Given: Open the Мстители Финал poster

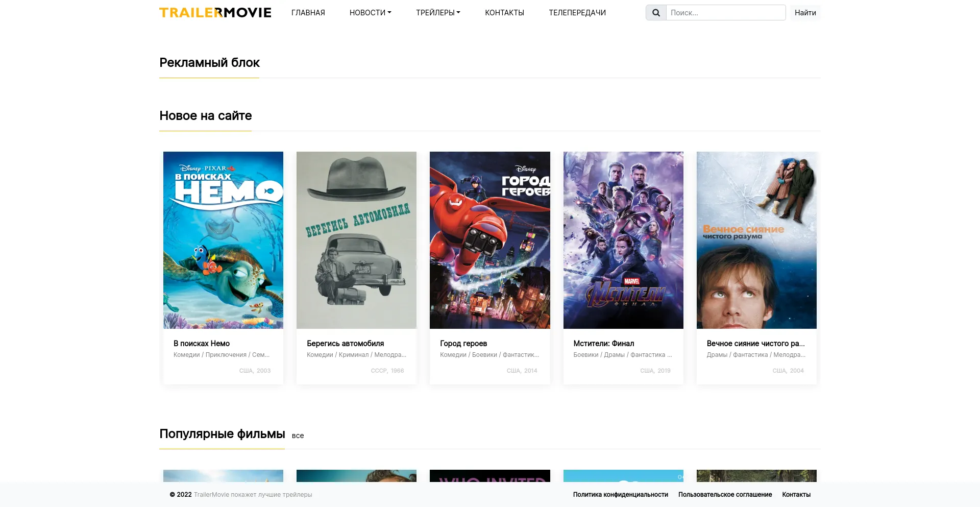Looking at the screenshot, I should tap(623, 240).
